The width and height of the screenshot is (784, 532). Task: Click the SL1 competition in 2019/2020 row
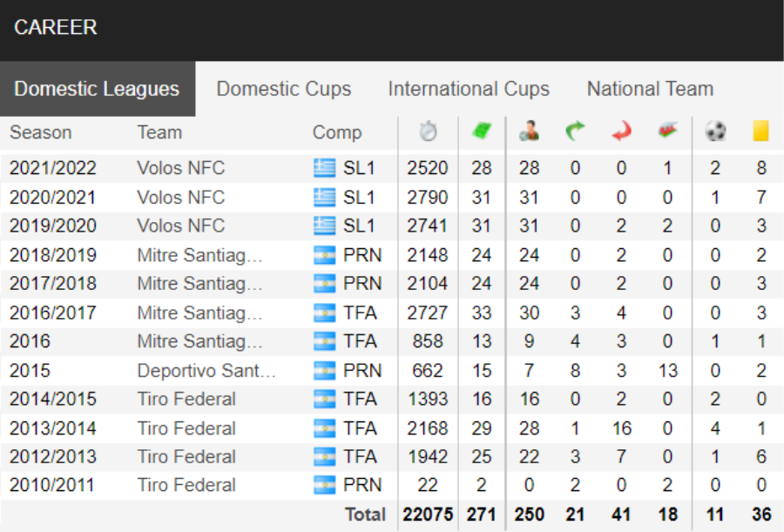coord(359,226)
